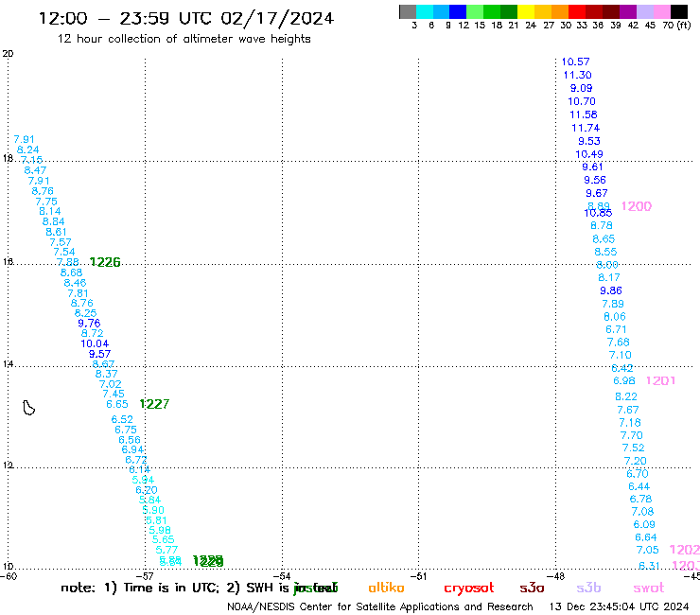Click the title date '02/17/2024'

(277, 19)
